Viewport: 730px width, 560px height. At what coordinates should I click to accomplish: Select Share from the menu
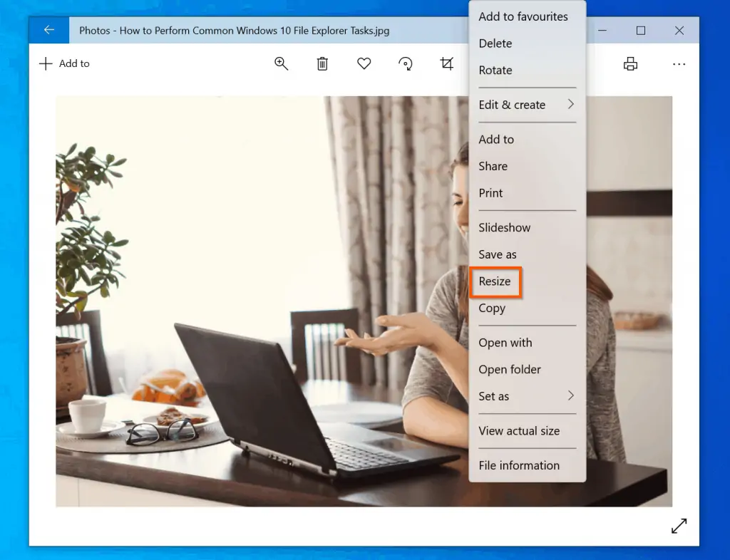(527, 166)
